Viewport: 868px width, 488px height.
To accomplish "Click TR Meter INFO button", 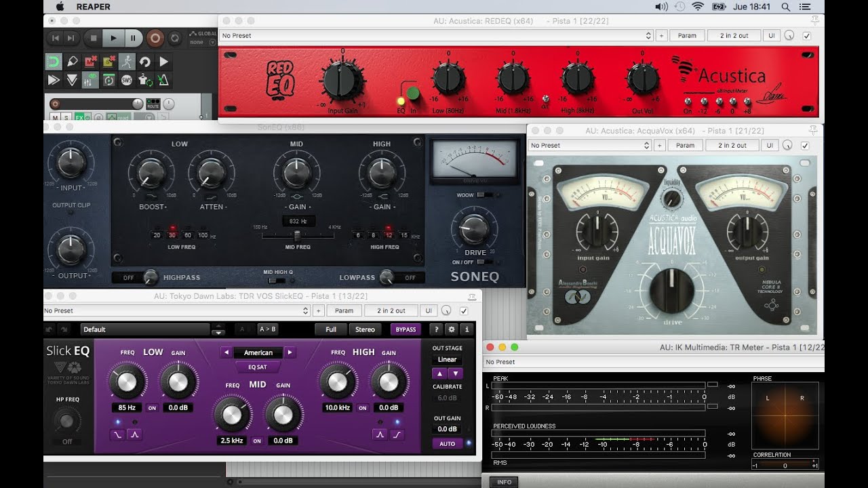I will coord(504,482).
